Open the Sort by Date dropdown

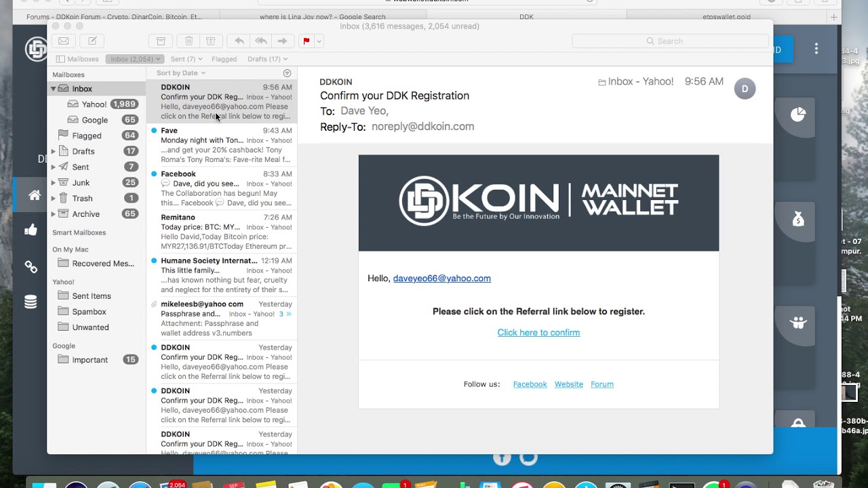[x=180, y=73]
